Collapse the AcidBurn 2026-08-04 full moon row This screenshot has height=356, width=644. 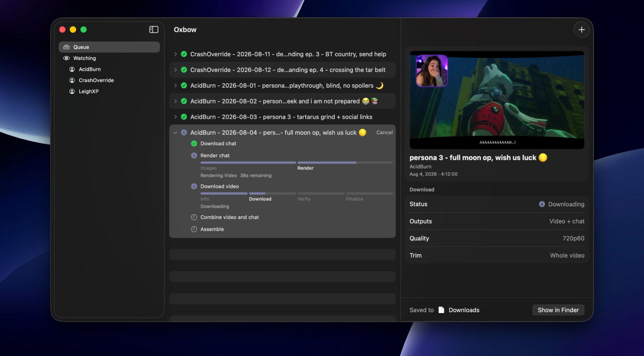175,133
